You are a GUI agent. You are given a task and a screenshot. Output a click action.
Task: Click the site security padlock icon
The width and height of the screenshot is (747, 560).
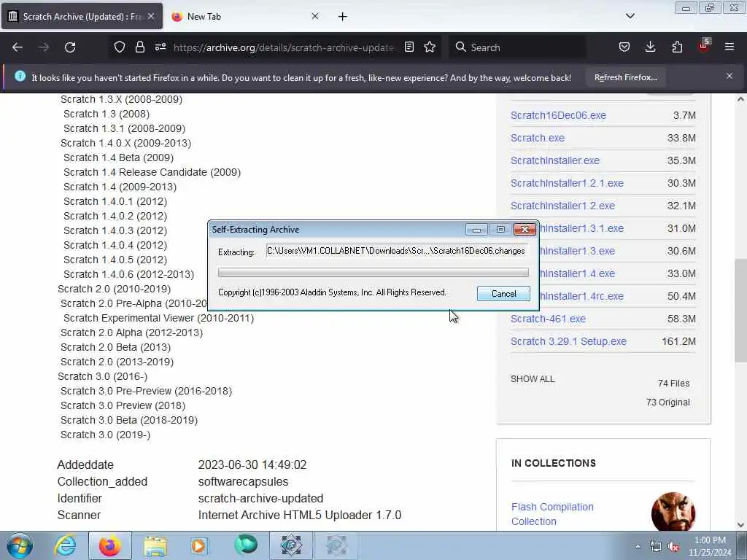click(x=139, y=47)
